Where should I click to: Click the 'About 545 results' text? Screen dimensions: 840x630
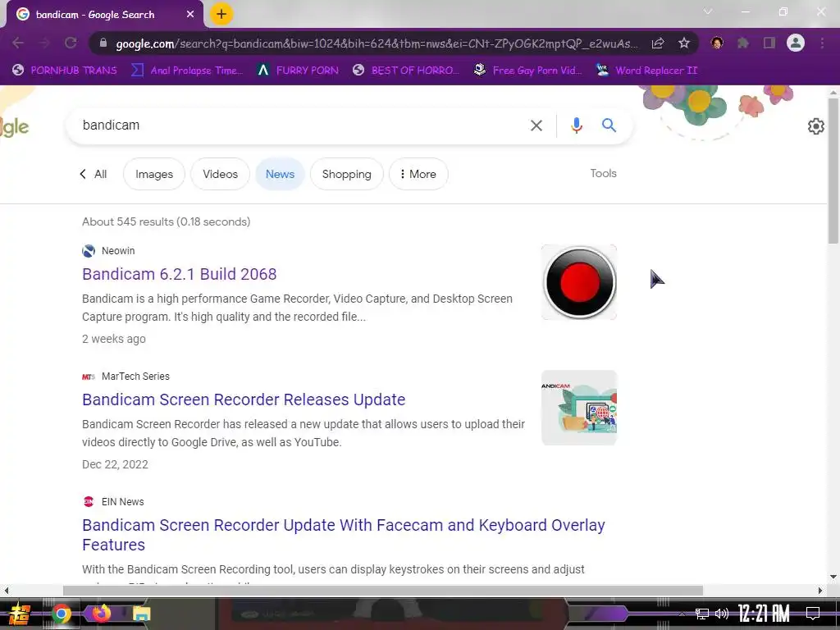click(166, 221)
